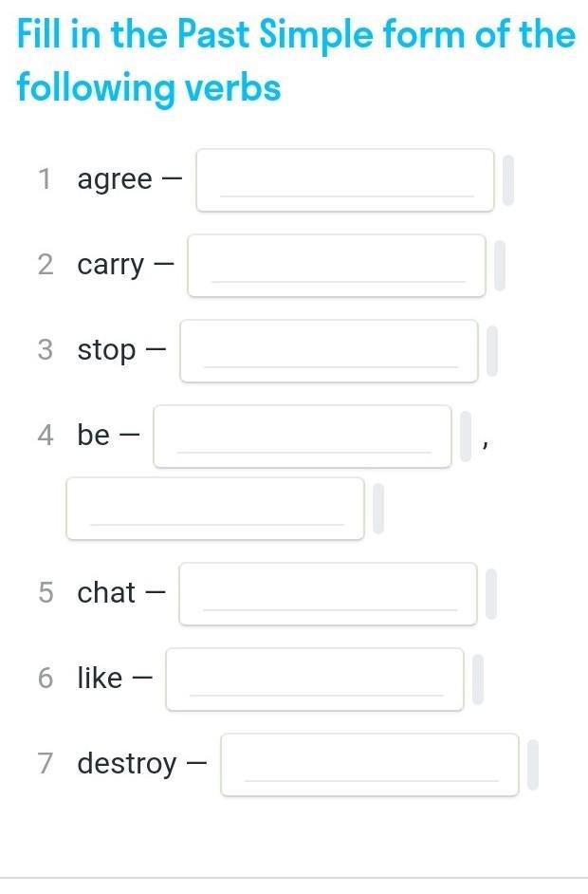This screenshot has height=894, width=588.
Task: Click the gray status marker beside 'agree' field
Action: point(508,180)
